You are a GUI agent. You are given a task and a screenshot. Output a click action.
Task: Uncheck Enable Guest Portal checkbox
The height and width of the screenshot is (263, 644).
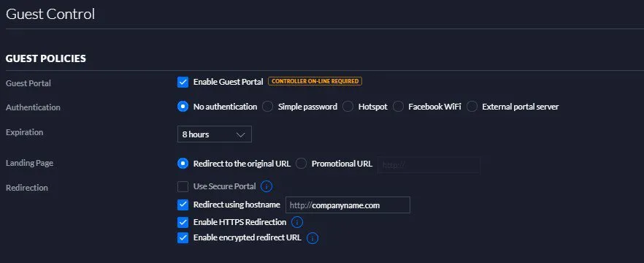[183, 82]
